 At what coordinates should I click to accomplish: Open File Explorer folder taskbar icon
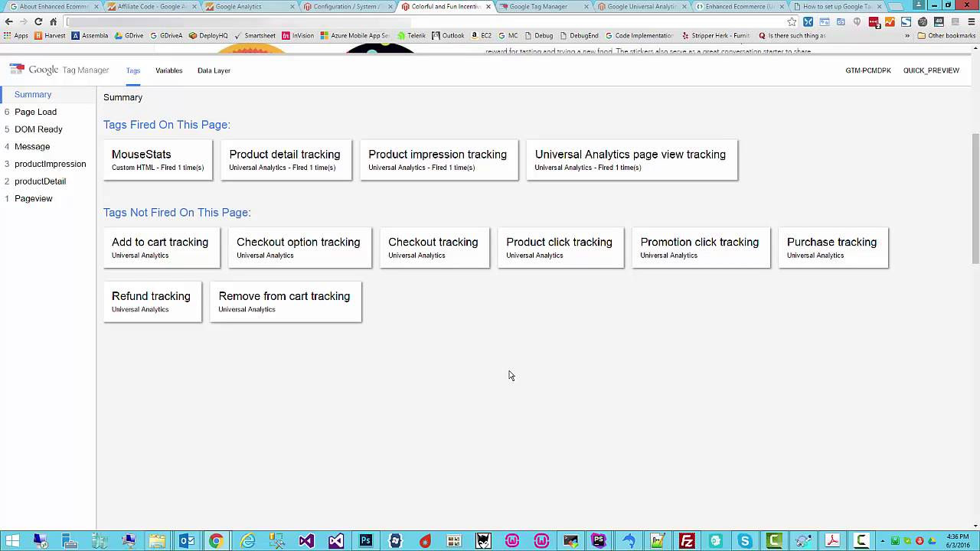pyautogui.click(x=158, y=541)
